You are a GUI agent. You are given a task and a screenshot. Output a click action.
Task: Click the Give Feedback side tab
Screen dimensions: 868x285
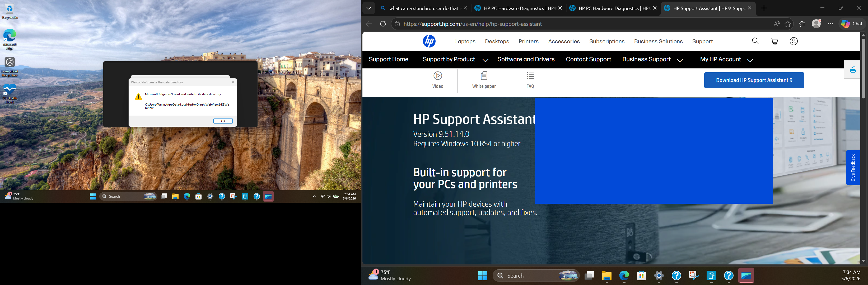point(853,168)
